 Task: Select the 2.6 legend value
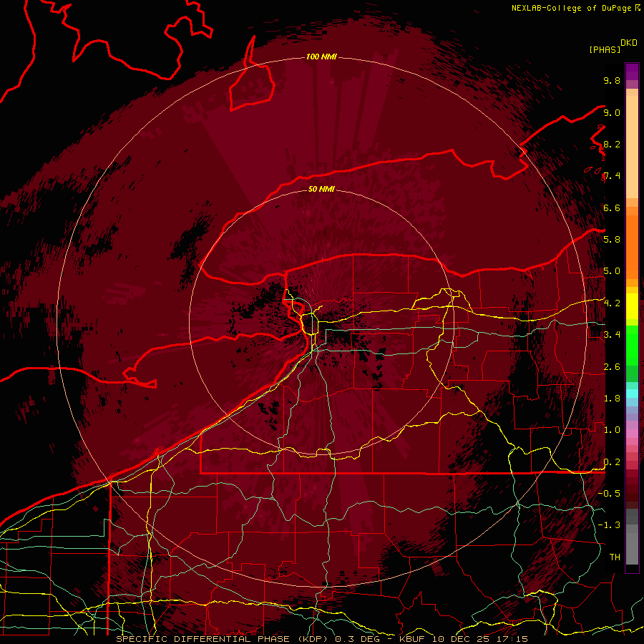pyautogui.click(x=612, y=366)
